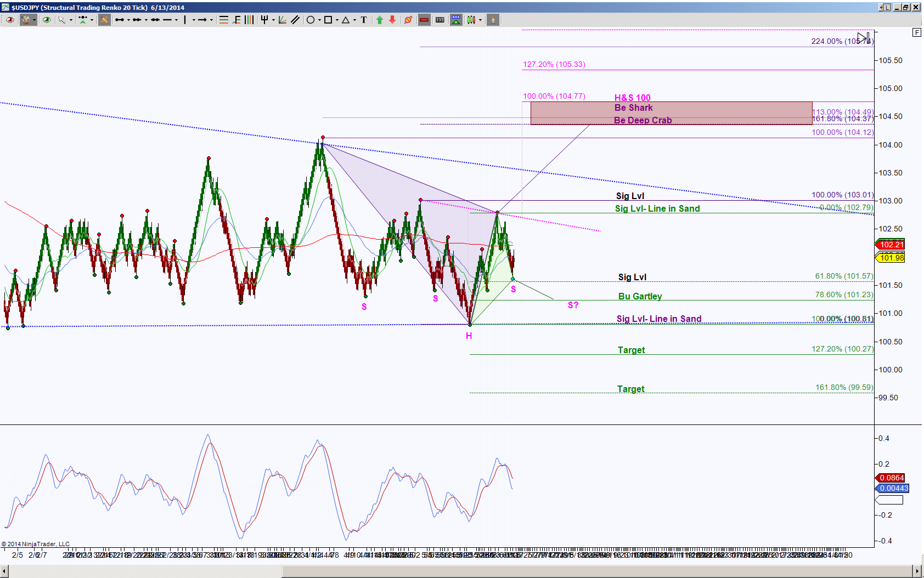924x578 pixels.
Task: Expand the vertical line dropdown arrow
Action: pyautogui.click(x=194, y=20)
